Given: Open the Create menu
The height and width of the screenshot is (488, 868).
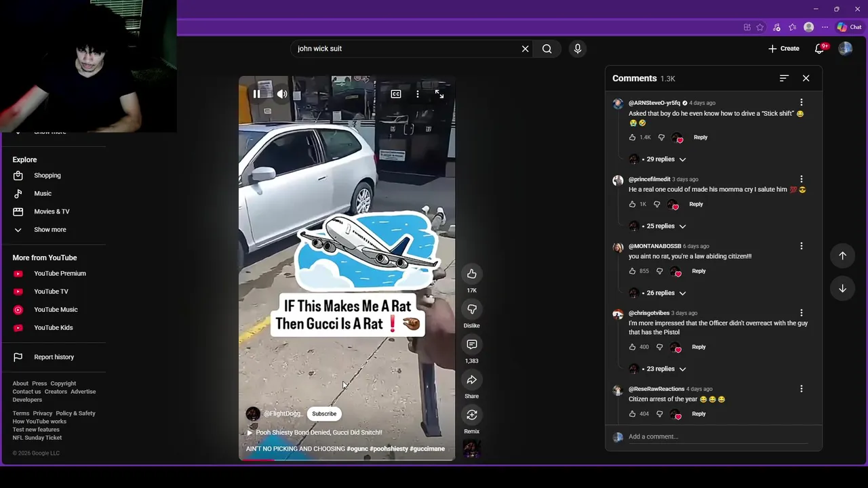Looking at the screenshot, I should tap(784, 49).
